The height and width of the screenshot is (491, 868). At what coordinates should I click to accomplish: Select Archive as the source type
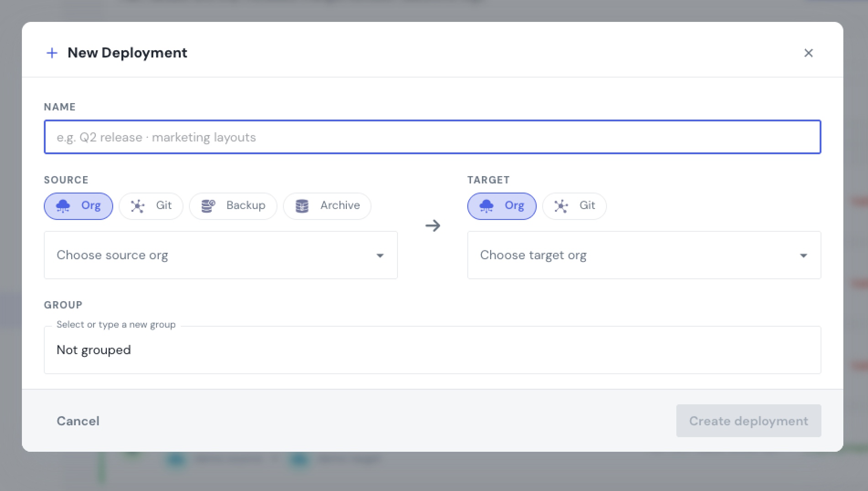tap(327, 206)
